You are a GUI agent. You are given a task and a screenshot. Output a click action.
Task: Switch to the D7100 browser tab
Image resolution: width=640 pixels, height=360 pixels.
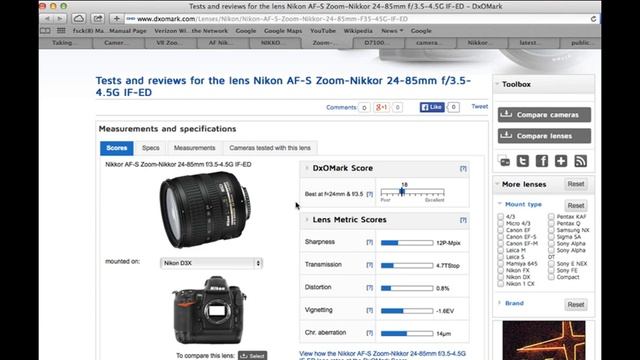pyautogui.click(x=378, y=42)
